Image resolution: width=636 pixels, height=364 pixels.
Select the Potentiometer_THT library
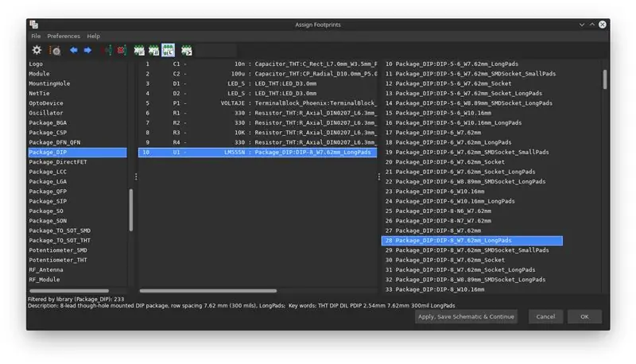(x=77, y=260)
